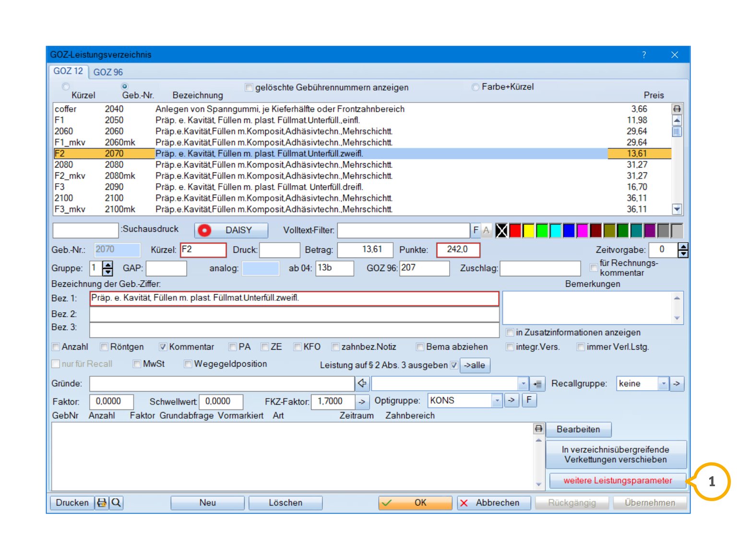This screenshot has height=560, width=737.
Task: Select the GOZ 12 tab
Action: 68,71
